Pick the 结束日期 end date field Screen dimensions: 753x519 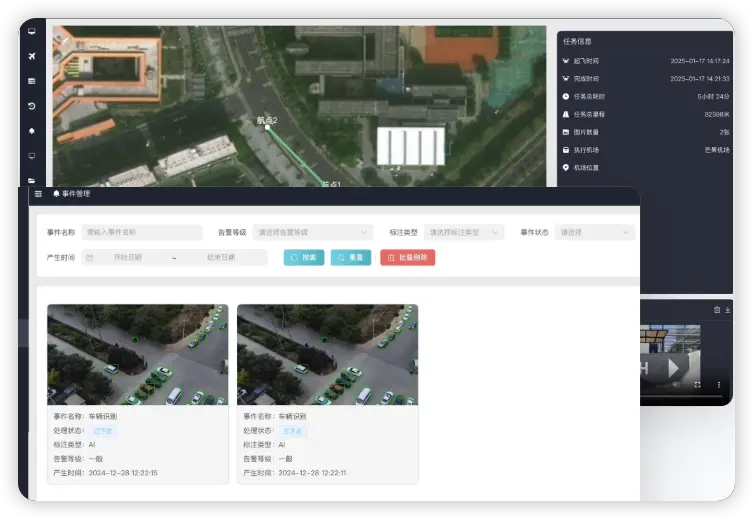221,257
